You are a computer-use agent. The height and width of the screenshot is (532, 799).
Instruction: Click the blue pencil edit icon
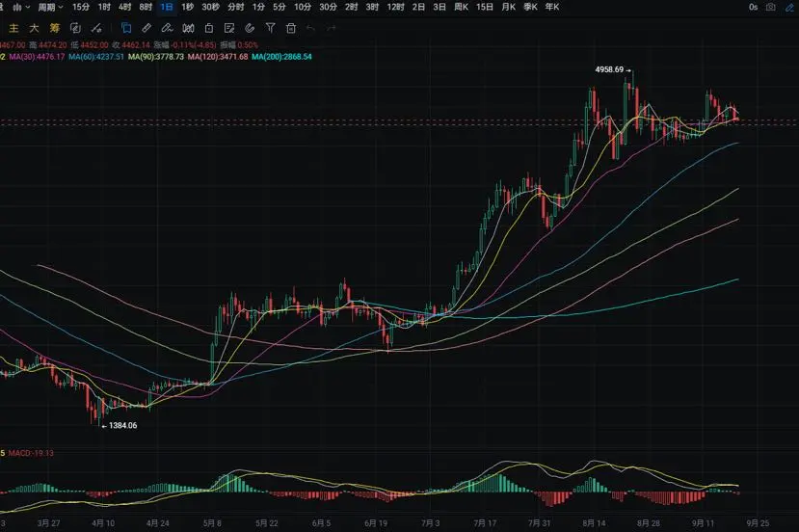789,7
